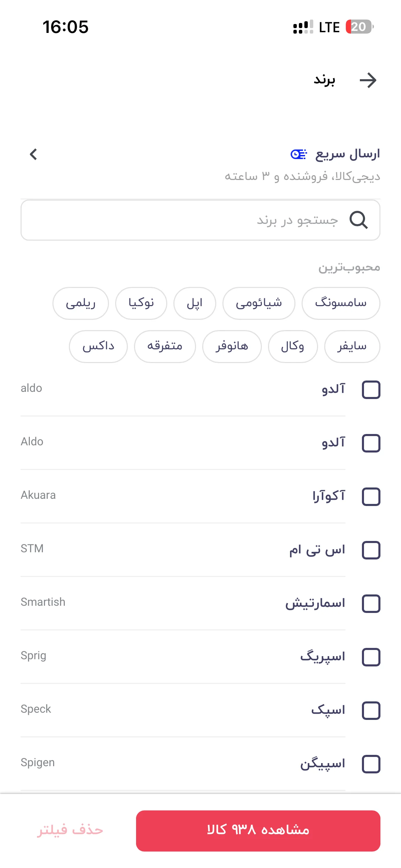This screenshot has height=868, width=401.
Task: Check the STM brand checkbox
Action: pyautogui.click(x=371, y=550)
